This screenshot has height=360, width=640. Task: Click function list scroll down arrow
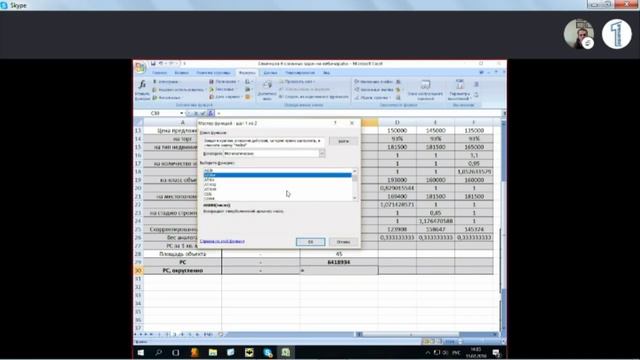click(x=354, y=198)
